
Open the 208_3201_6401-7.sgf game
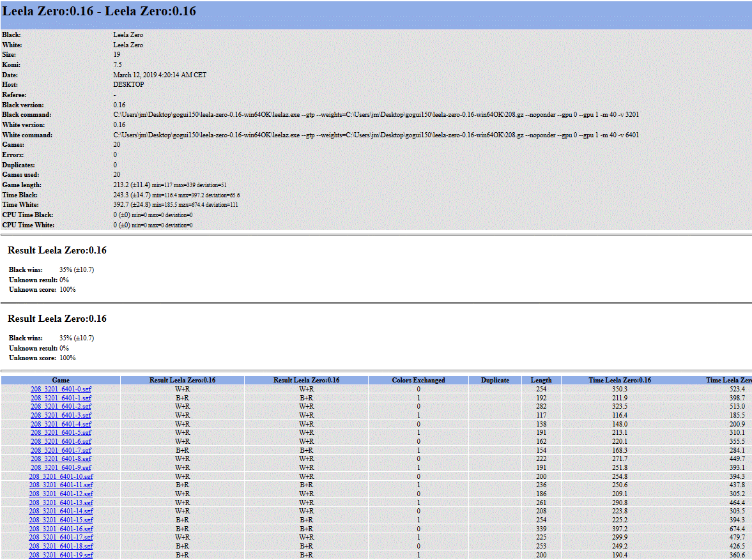pyautogui.click(x=61, y=450)
